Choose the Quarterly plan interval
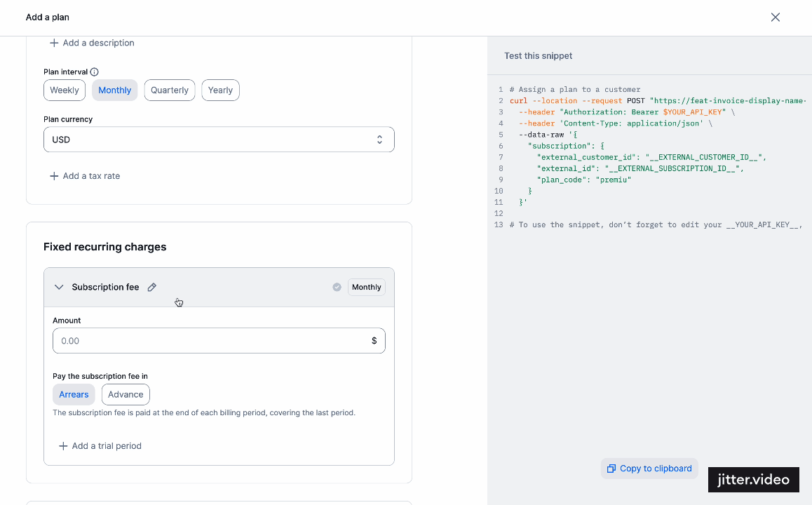Image resolution: width=812 pixels, height=505 pixels. (169, 90)
